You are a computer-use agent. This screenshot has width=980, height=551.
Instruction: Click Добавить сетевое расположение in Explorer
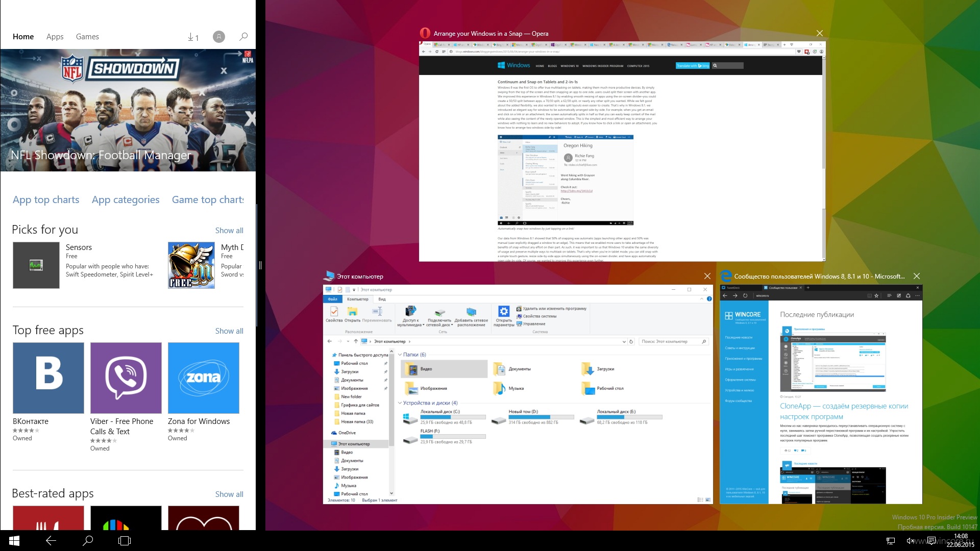click(x=471, y=316)
